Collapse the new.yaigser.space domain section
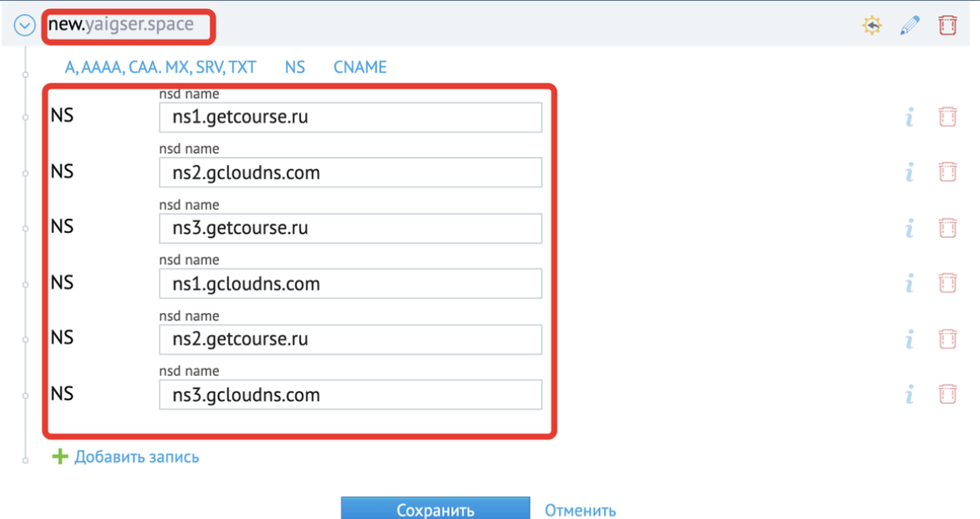This screenshot has width=980, height=519. click(25, 25)
